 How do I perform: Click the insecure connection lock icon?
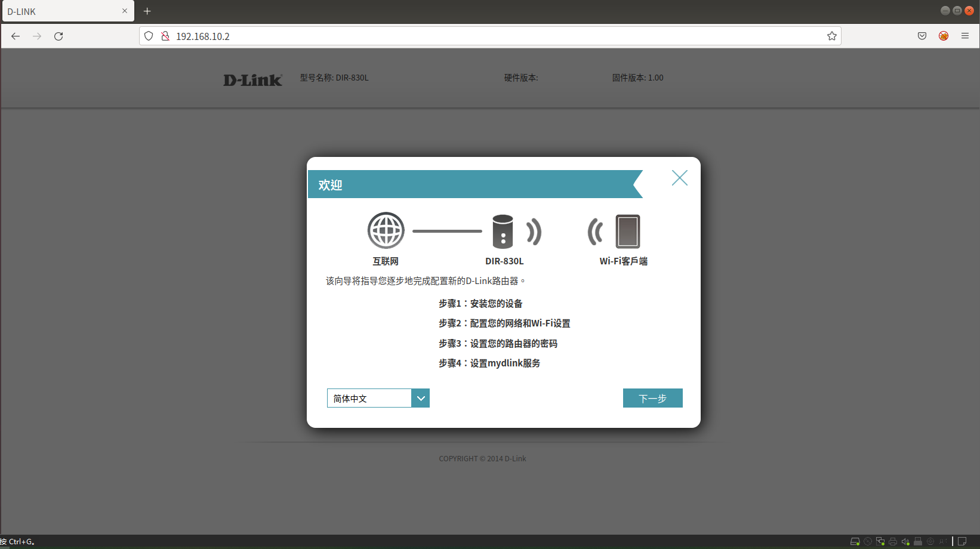tap(165, 36)
